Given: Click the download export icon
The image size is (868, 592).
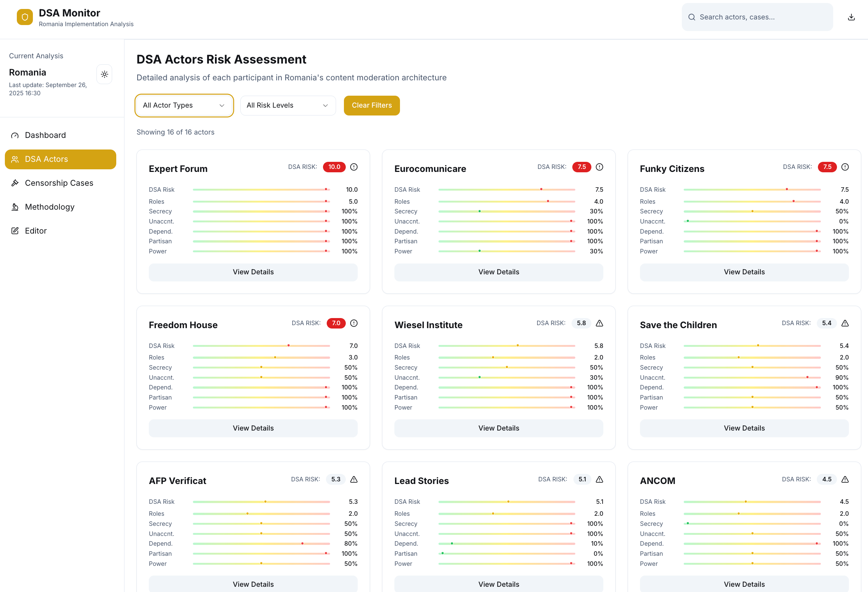Looking at the screenshot, I should click(851, 17).
